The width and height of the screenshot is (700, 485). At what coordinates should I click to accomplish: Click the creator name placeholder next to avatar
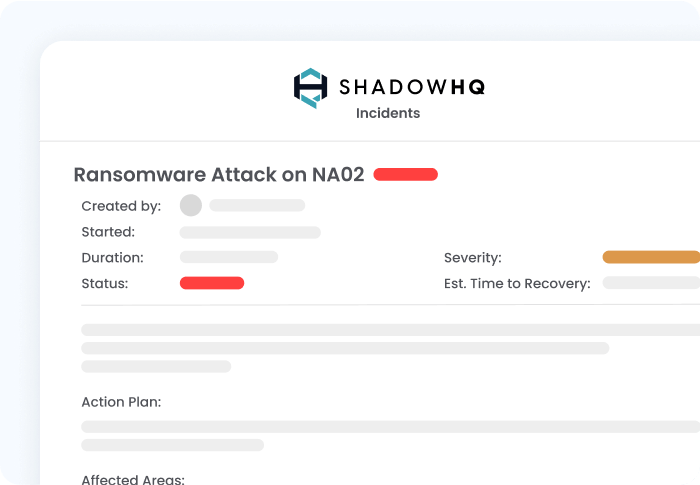coord(257,205)
